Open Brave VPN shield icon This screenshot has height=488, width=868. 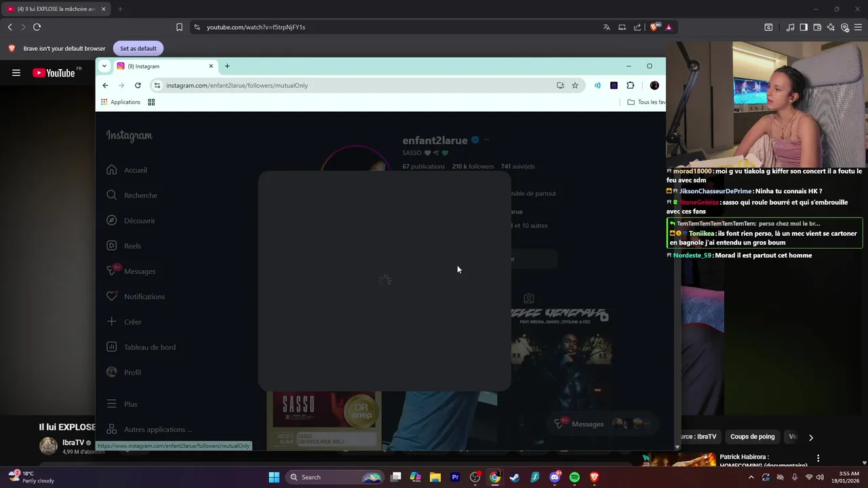tap(845, 27)
